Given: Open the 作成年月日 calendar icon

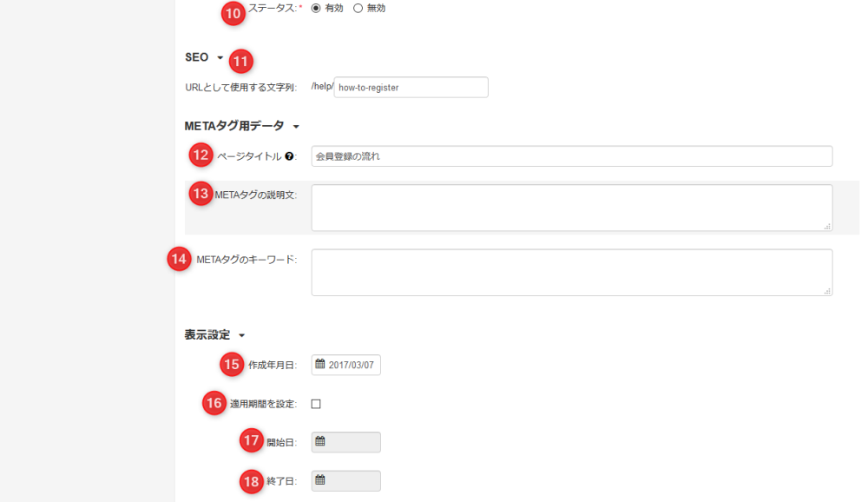Looking at the screenshot, I should click(320, 364).
